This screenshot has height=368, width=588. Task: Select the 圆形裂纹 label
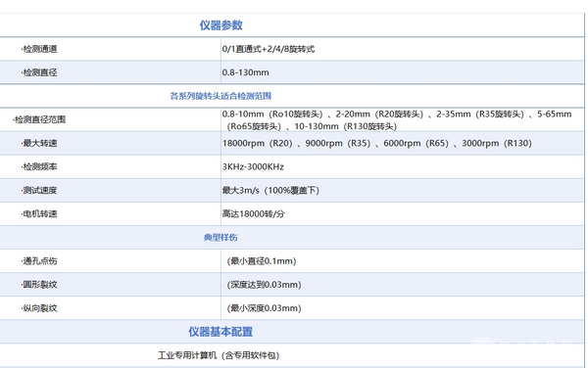(39, 285)
